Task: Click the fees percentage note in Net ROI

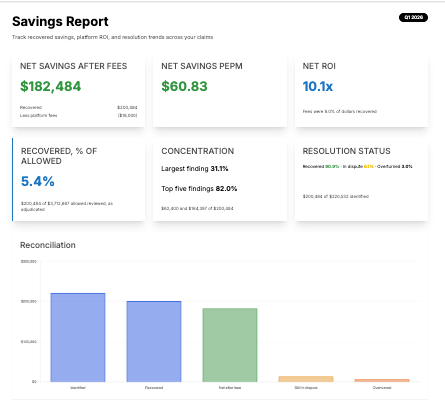Action: pos(340,111)
